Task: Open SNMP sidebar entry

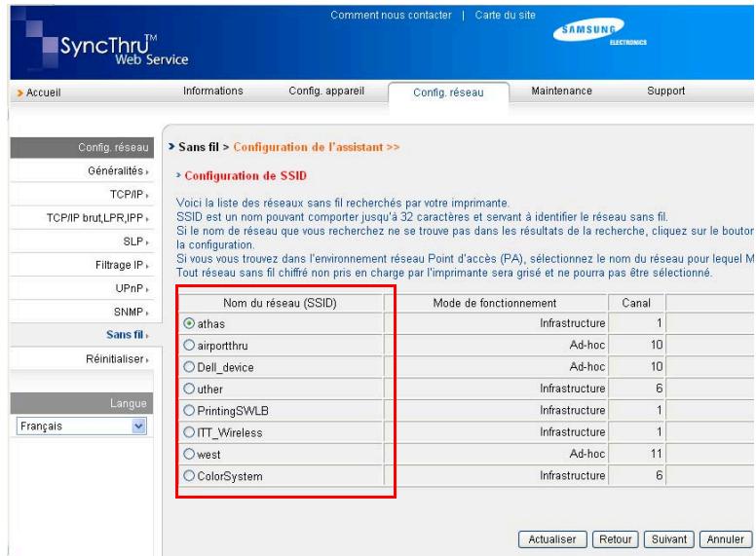Action: [131, 312]
